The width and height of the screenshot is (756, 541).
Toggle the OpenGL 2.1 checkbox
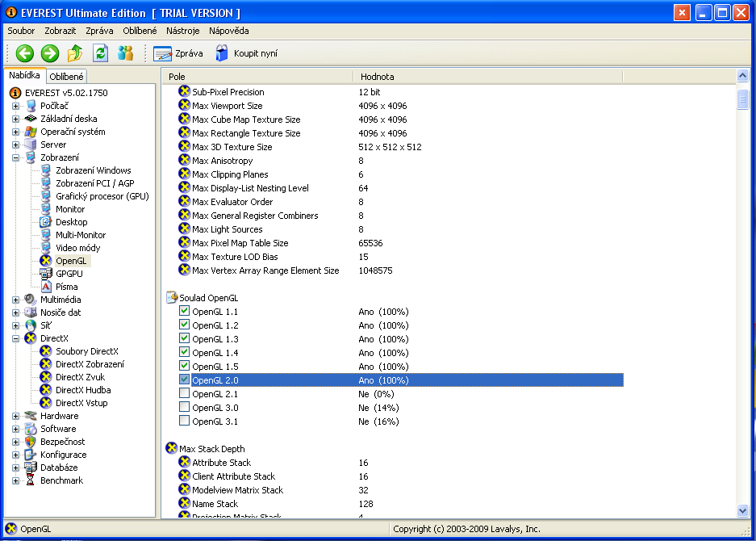coord(184,393)
